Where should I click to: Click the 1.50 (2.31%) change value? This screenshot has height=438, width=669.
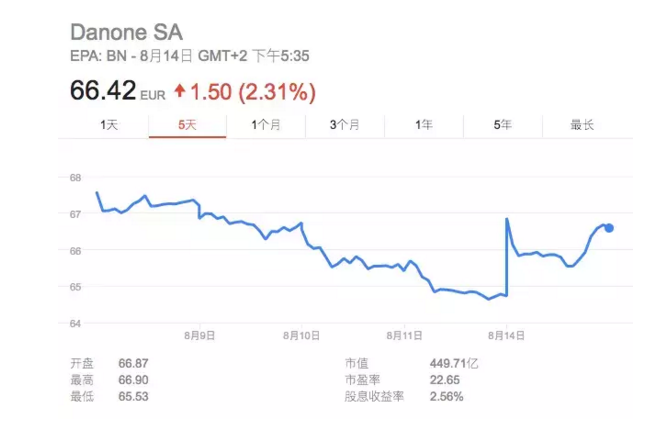coord(253,92)
